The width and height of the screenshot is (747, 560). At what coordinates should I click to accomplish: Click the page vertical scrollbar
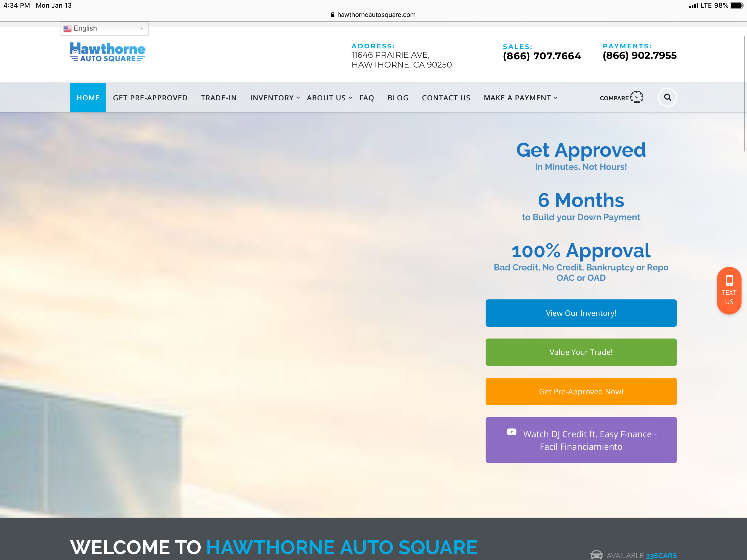744,94
